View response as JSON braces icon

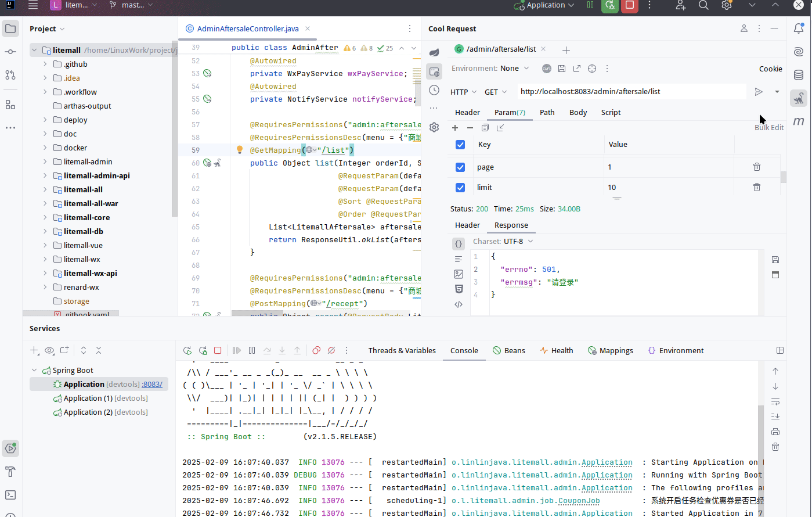coord(459,244)
